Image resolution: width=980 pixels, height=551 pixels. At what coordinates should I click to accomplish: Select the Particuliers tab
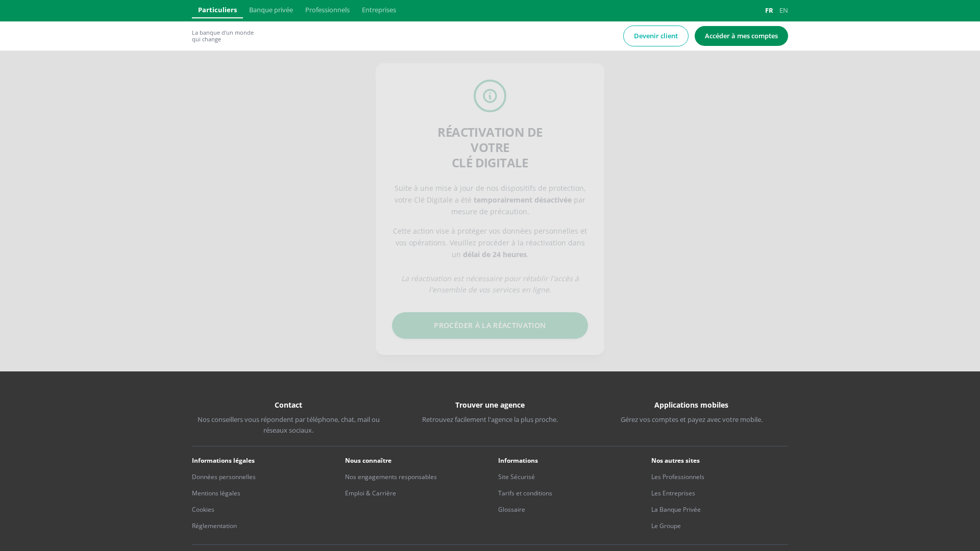(x=217, y=10)
